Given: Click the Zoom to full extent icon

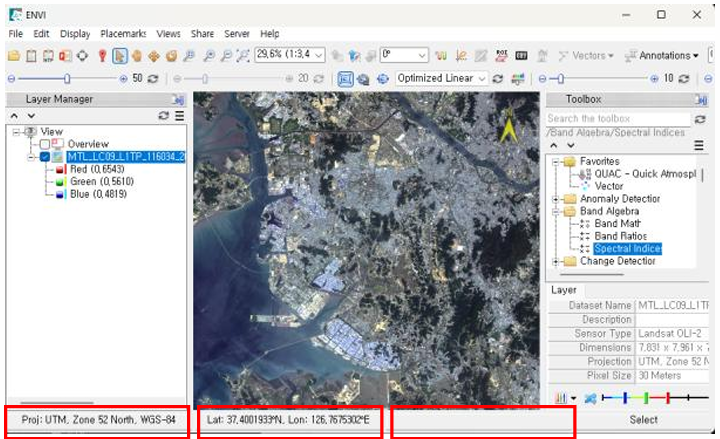Looking at the screenshot, I should 243,56.
